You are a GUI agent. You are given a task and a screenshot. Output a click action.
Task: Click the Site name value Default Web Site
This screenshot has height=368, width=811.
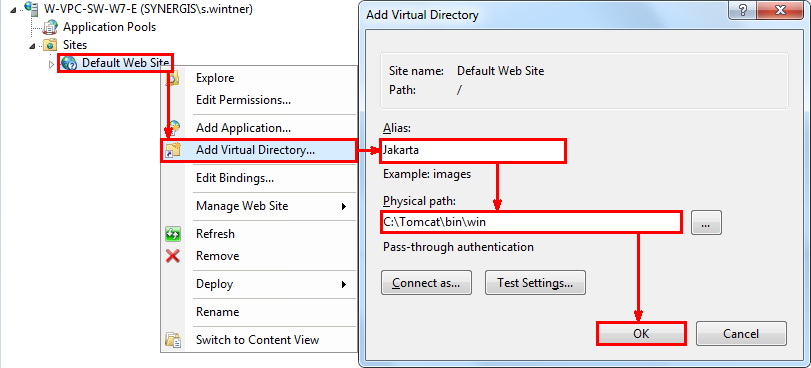click(x=501, y=71)
